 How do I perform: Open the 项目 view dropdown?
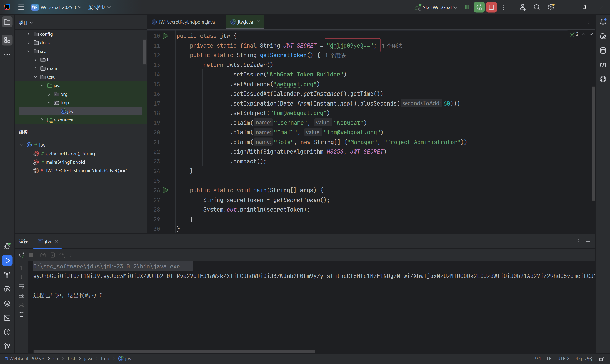(26, 23)
